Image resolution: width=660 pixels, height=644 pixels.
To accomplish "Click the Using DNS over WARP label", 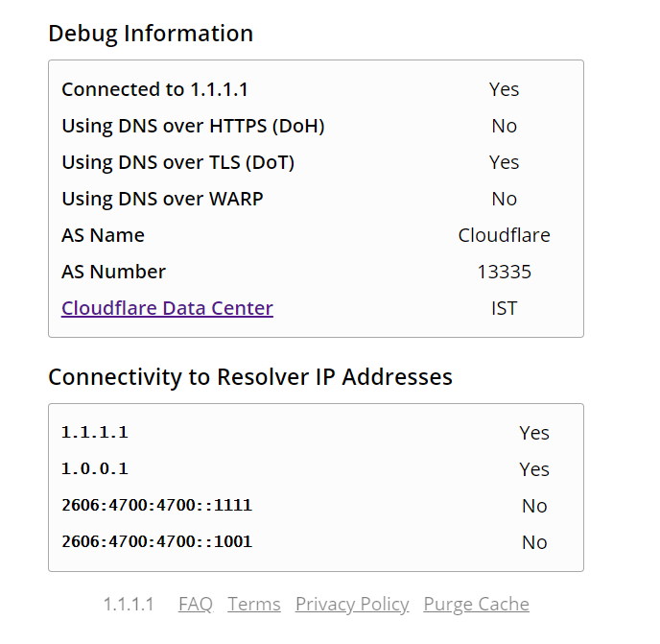I will click(x=162, y=199).
